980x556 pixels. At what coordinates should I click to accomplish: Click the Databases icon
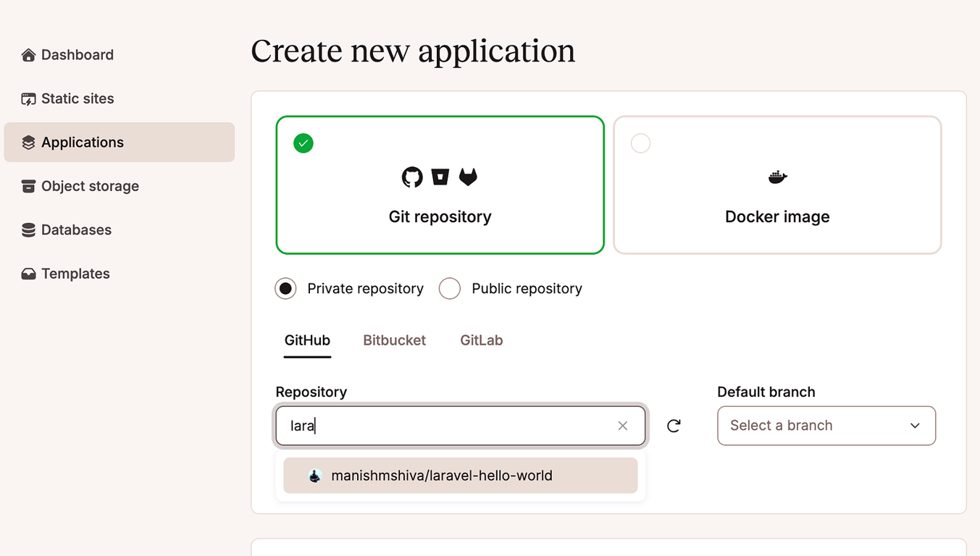pyautogui.click(x=28, y=230)
